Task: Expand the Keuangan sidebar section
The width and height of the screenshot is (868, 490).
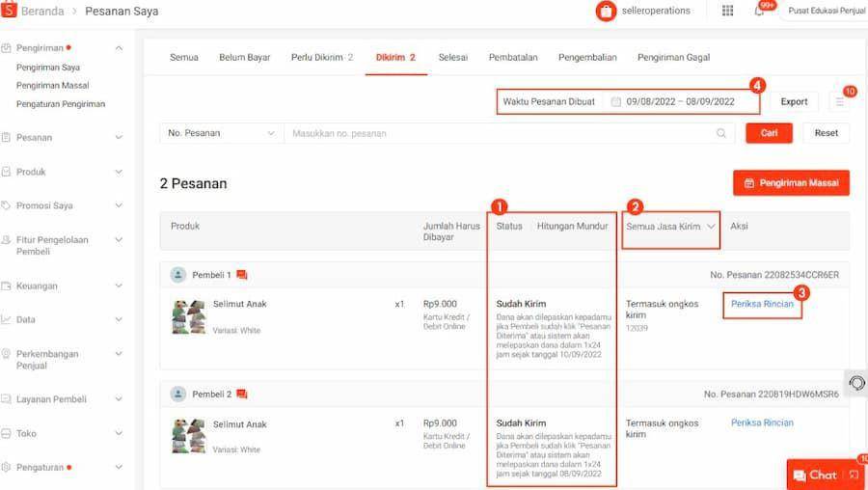Action: pos(119,286)
